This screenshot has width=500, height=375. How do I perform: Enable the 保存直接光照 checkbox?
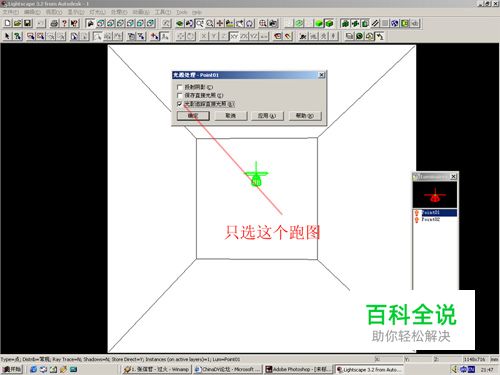(x=180, y=95)
